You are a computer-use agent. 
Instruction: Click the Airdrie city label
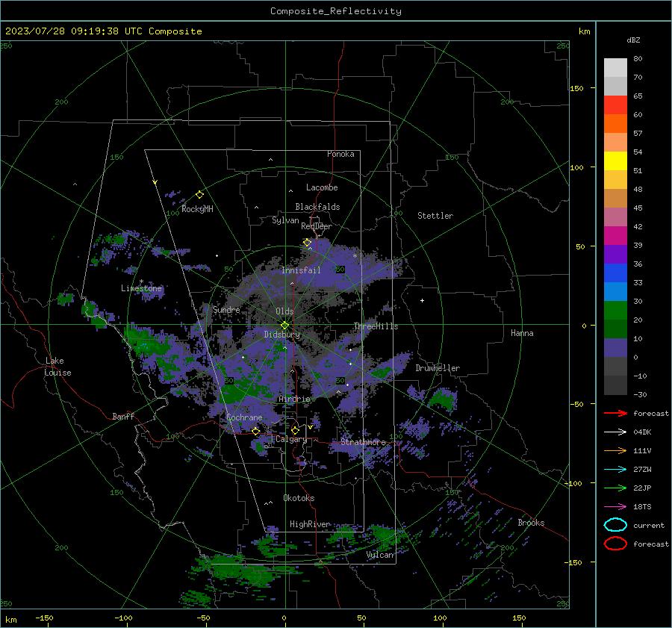294,399
